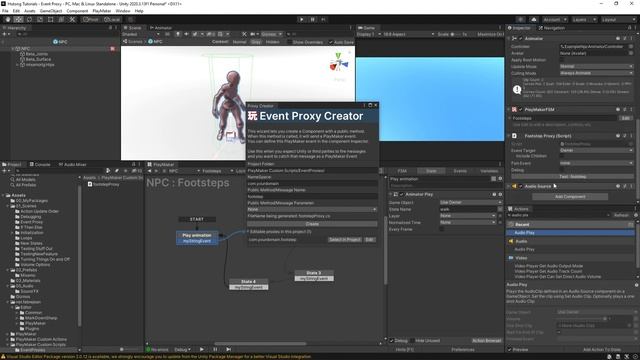Select the custom editor tools icon
Viewport: 640px width, 360px height.
pyautogui.click(x=72, y=19)
